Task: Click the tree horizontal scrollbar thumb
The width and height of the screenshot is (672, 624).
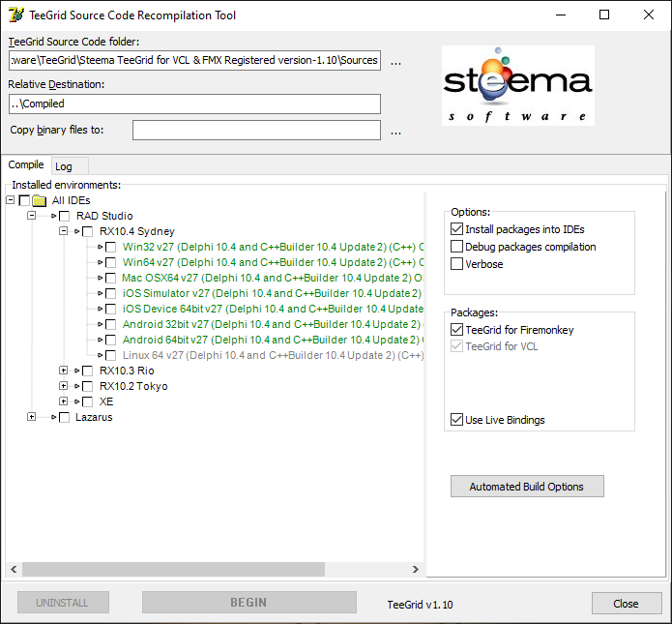Action: click(x=174, y=569)
